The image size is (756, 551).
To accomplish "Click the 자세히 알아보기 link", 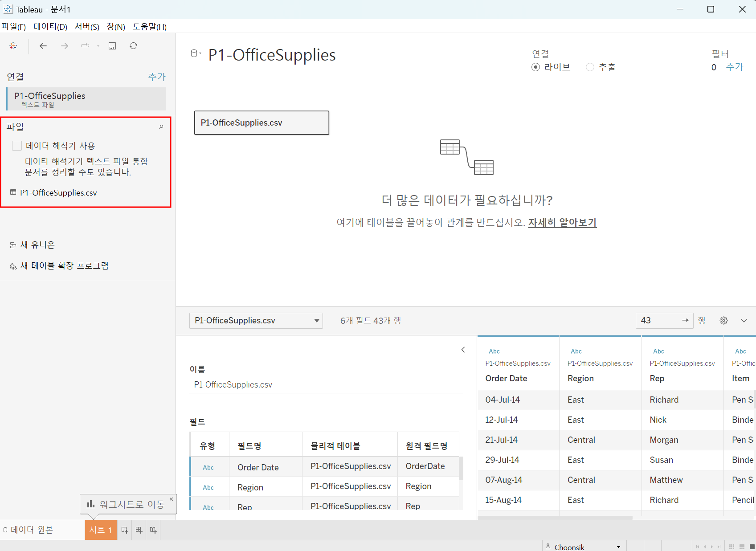I will click(562, 222).
